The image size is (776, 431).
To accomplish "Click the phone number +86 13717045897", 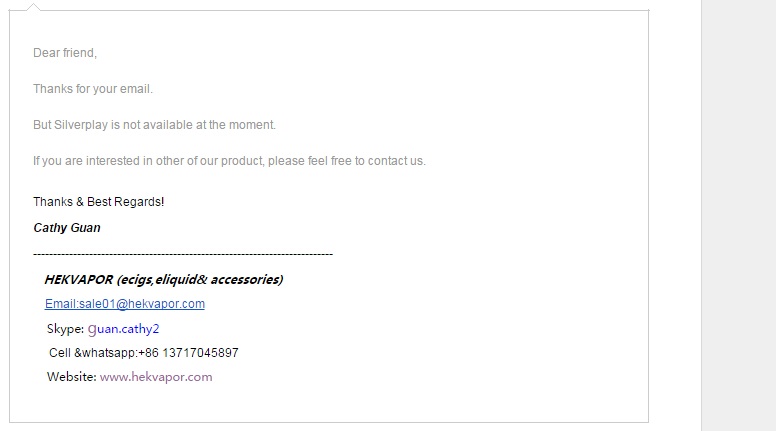I will tap(189, 353).
